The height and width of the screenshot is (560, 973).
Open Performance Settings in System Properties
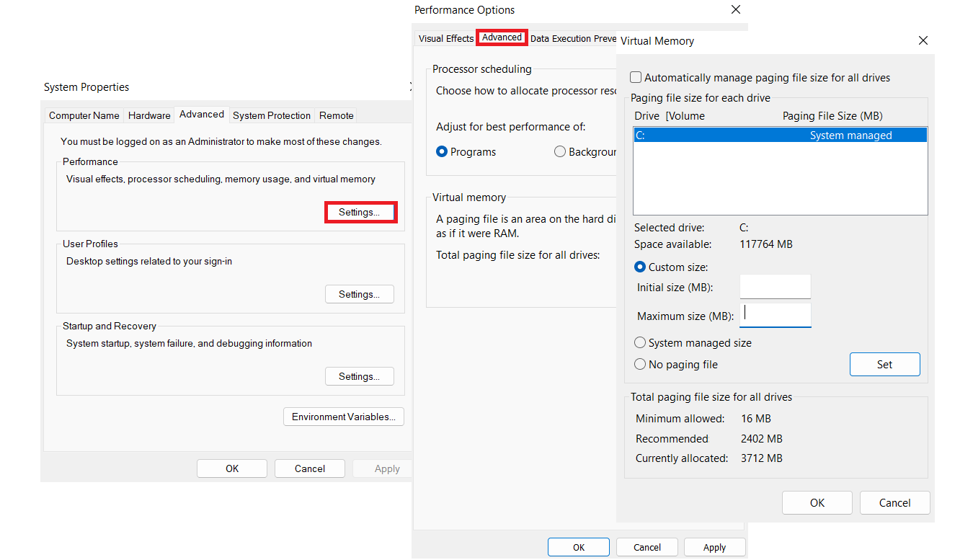pyautogui.click(x=360, y=213)
